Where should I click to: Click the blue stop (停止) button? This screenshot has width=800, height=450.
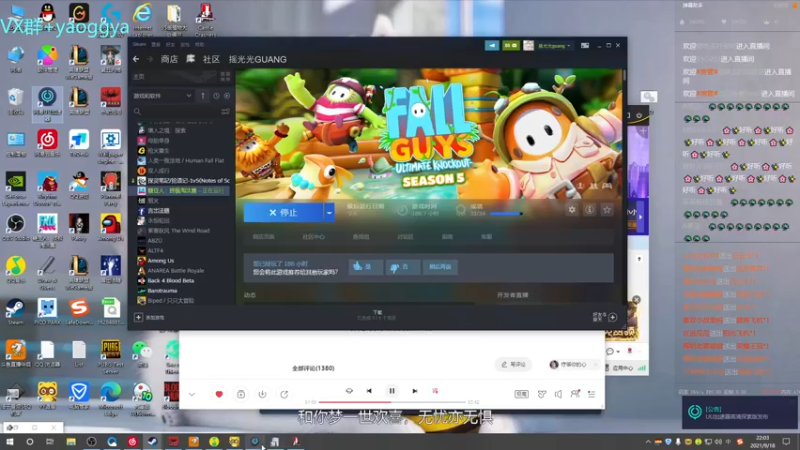[x=283, y=212]
